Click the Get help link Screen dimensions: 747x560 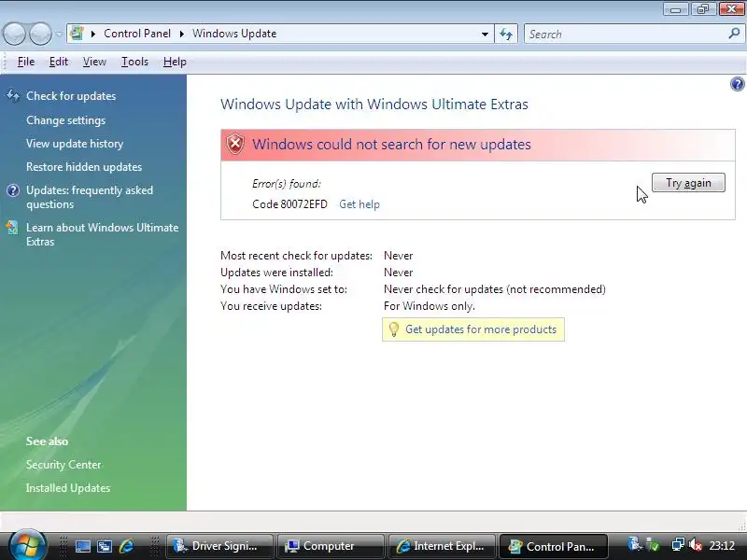(x=359, y=204)
